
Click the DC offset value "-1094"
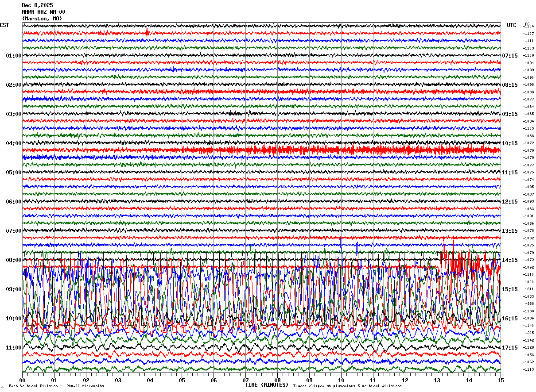[528, 63]
